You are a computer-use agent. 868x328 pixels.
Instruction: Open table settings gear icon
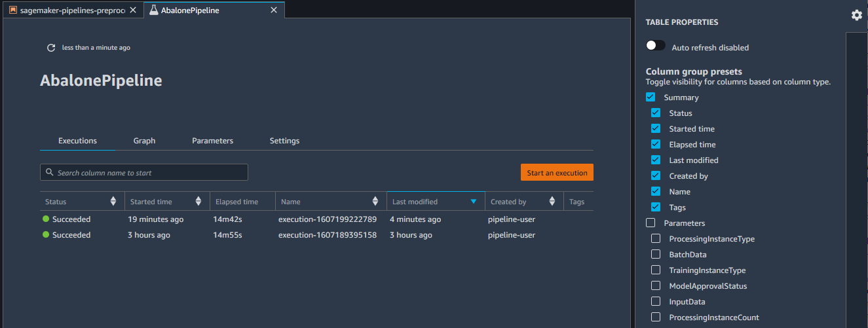[856, 15]
